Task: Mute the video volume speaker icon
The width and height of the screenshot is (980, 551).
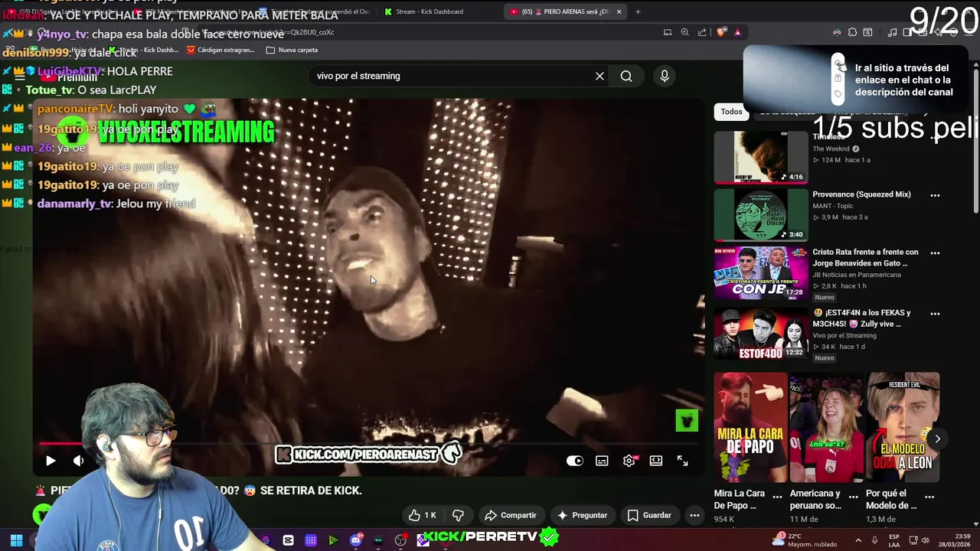Action: click(78, 461)
